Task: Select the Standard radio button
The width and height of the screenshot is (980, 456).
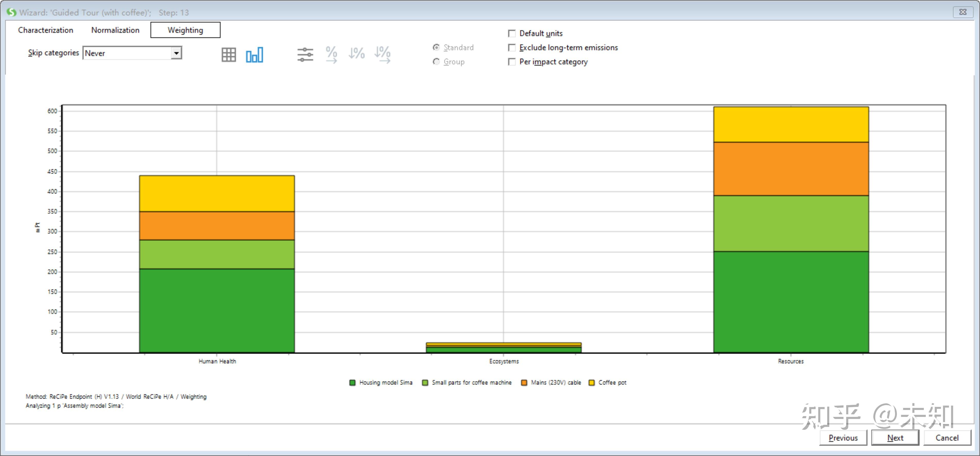Action: [x=436, y=47]
